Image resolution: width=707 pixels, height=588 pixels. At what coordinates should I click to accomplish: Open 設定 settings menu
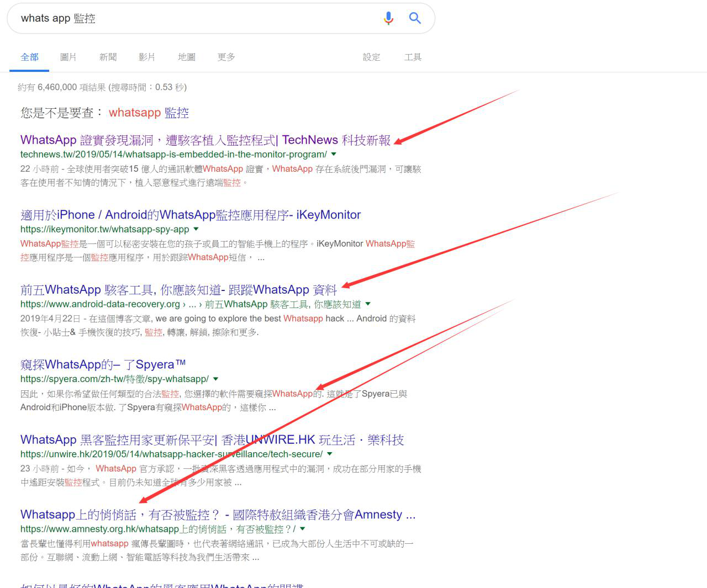[372, 57]
